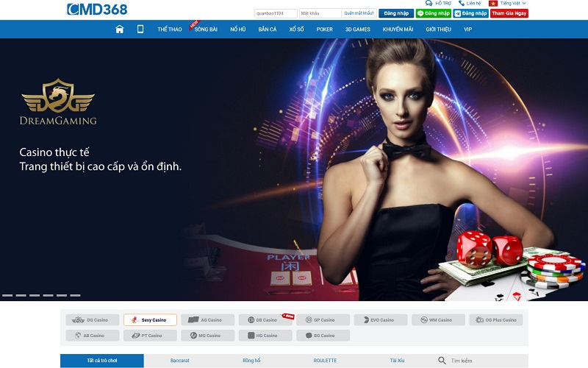Select the DG Casino provider
Image resolution: width=588 pixels, height=368 pixels.
tap(93, 320)
